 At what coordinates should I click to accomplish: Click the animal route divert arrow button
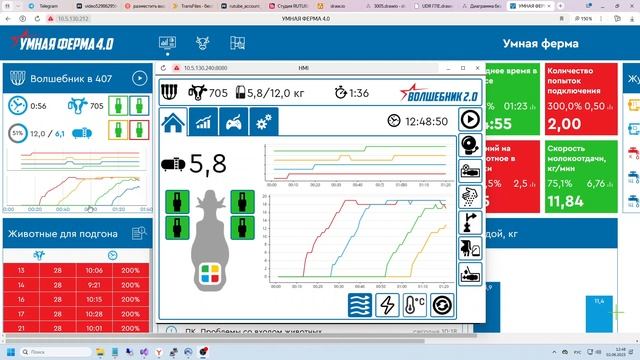click(x=470, y=222)
